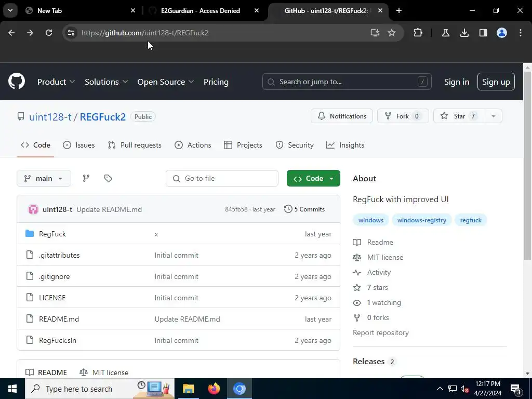Viewport: 532px width, 399px height.
Task: Open browser downloads icon
Action: [x=464, y=33]
